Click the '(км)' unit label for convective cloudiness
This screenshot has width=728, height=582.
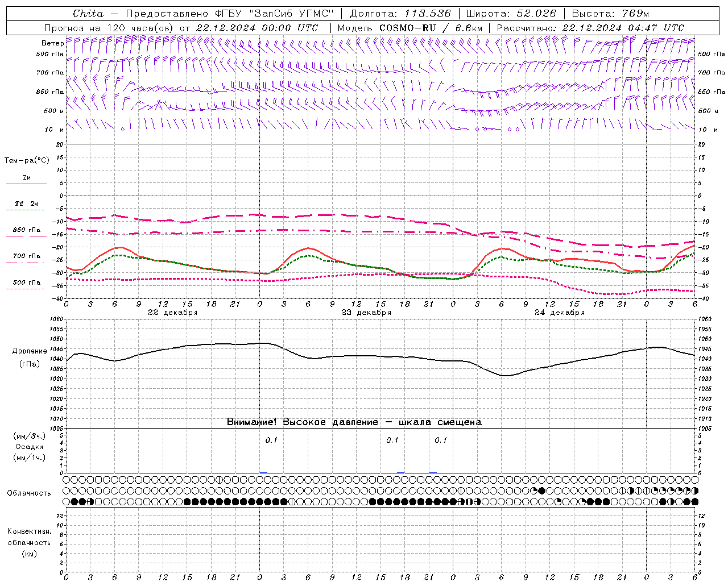coord(29,554)
